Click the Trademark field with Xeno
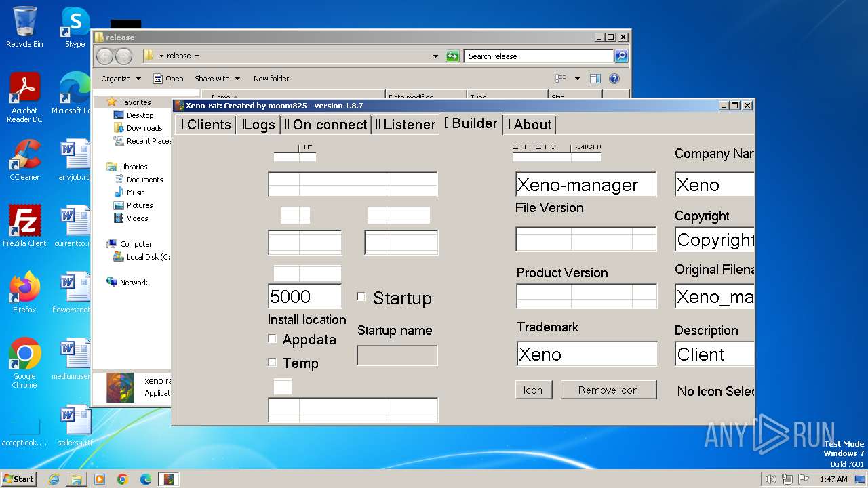Image resolution: width=868 pixels, height=488 pixels. pyautogui.click(x=587, y=354)
